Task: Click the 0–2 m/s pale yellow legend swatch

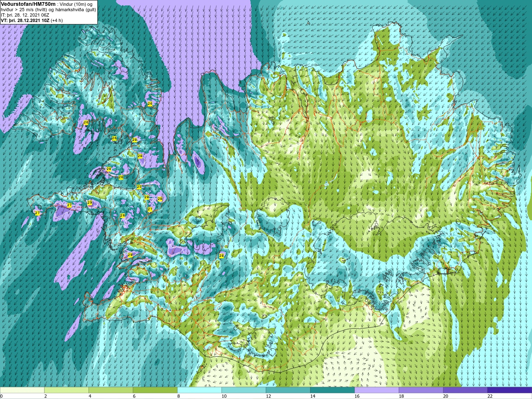Action: [22, 390]
